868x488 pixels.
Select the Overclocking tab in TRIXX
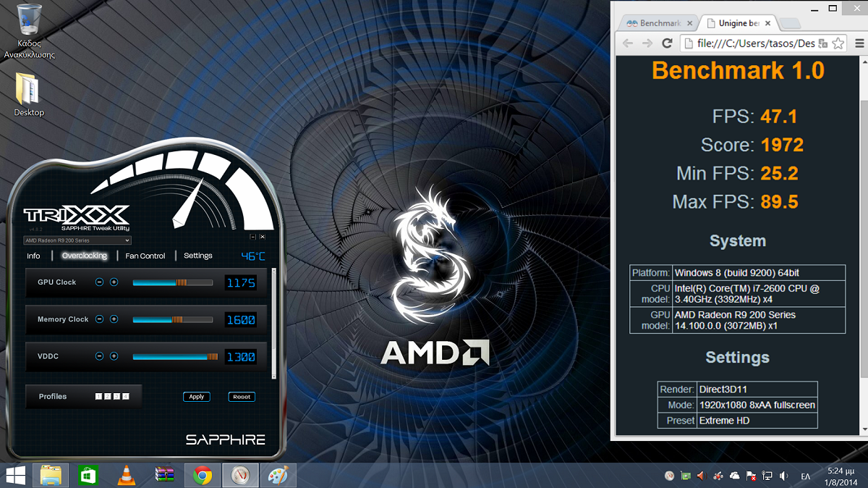[x=84, y=256]
